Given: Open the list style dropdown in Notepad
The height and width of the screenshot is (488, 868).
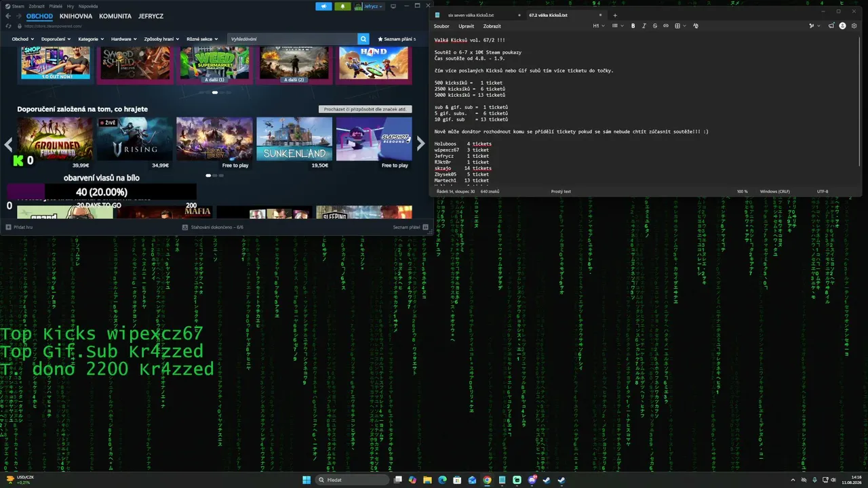Looking at the screenshot, I should pos(617,26).
